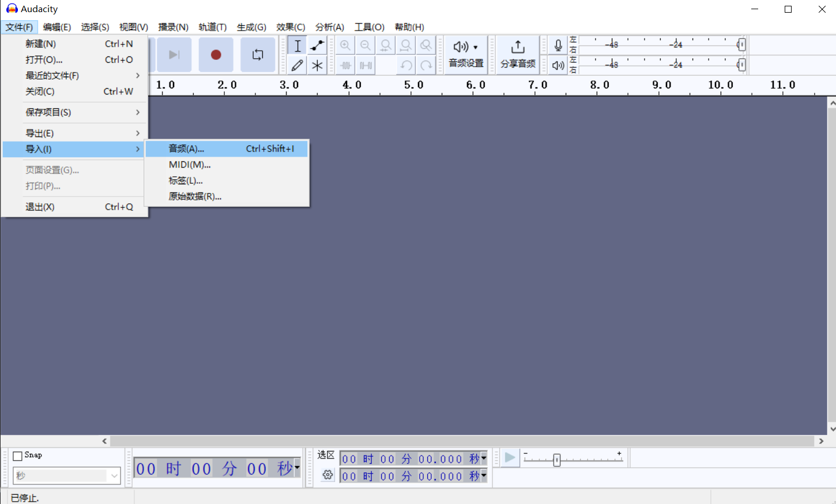Select the Multi-tool asterisk icon
836x504 pixels.
(317, 65)
